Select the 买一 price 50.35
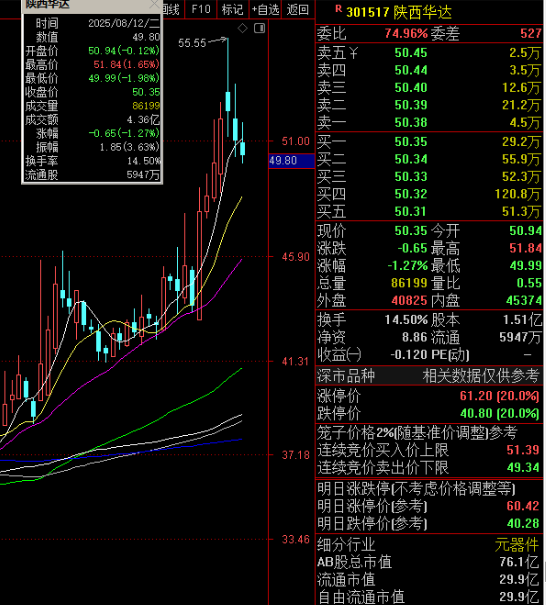Image resolution: width=546 pixels, height=605 pixels. (411, 142)
